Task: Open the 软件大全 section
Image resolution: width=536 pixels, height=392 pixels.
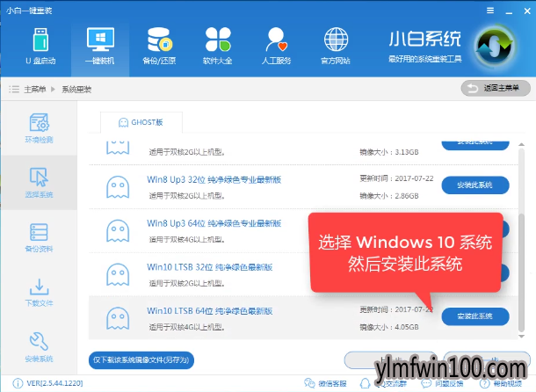Action: click(x=218, y=46)
